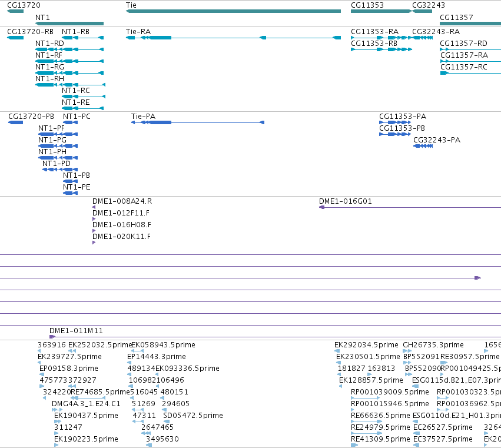This screenshot has height=448, width=501.
Task: Click the NT1-PB protein label
Action: pos(77,175)
